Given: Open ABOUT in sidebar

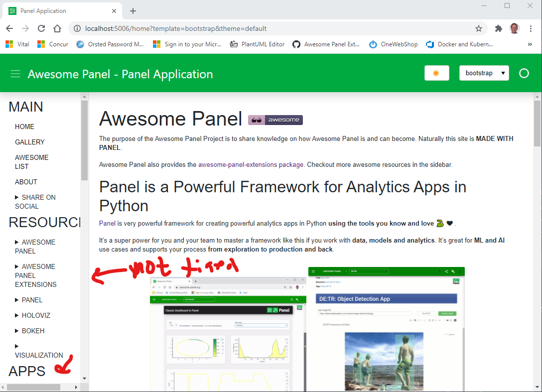Looking at the screenshot, I should [x=26, y=182].
